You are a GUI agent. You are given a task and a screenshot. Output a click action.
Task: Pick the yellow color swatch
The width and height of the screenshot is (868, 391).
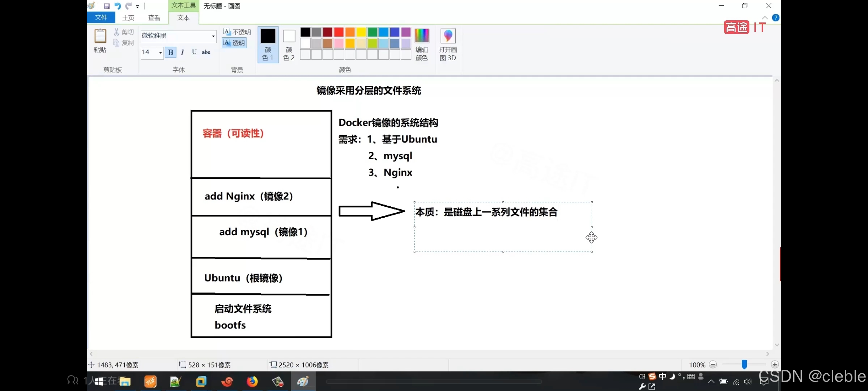pos(361,32)
